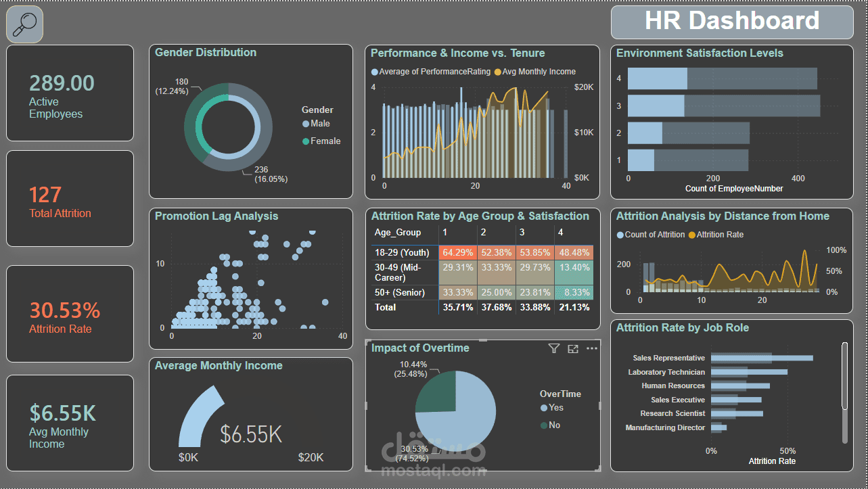
Task: Click the Job Role chart vertical scrollbar
Action: tap(844, 376)
